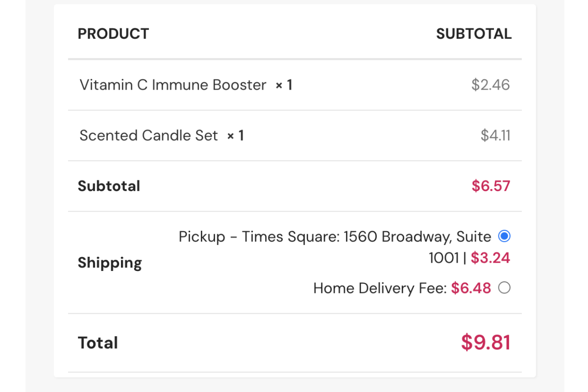Select the Pickup – Times Square radio button

[504, 237]
